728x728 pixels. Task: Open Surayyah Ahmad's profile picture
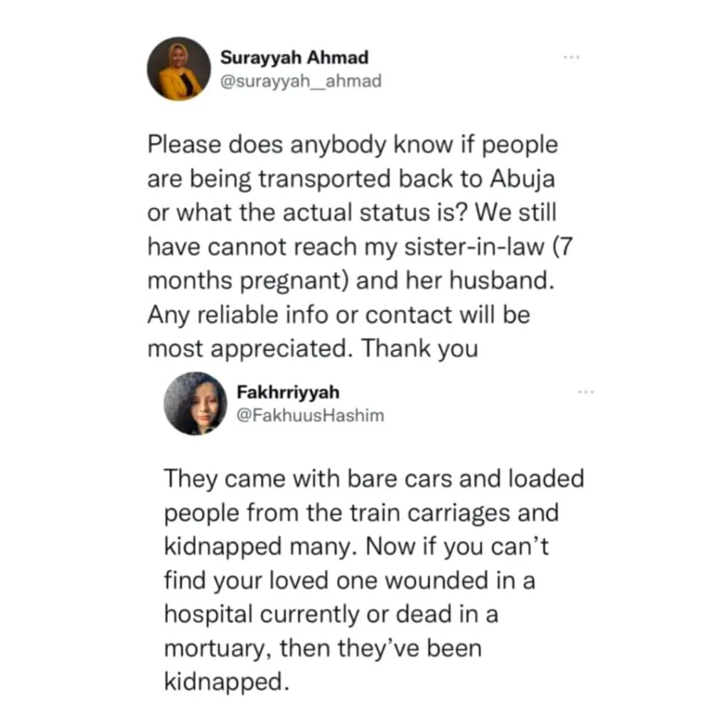coord(178,69)
